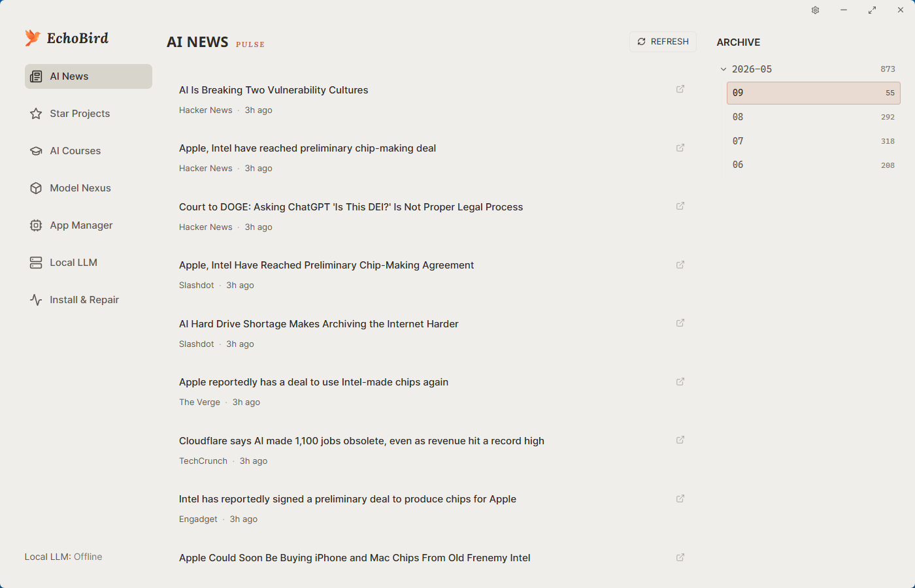Select archive day 07 with 318 items
Screen dimensions: 915x588
(x=814, y=141)
